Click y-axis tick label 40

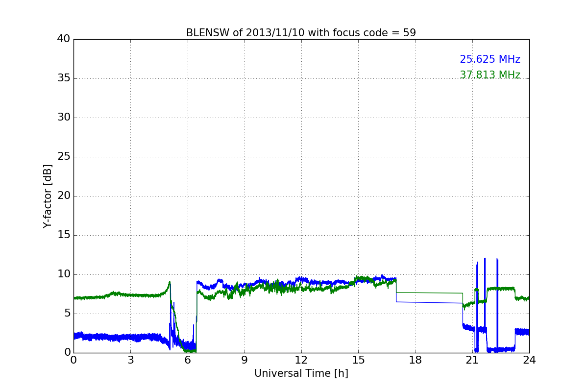[63, 39]
